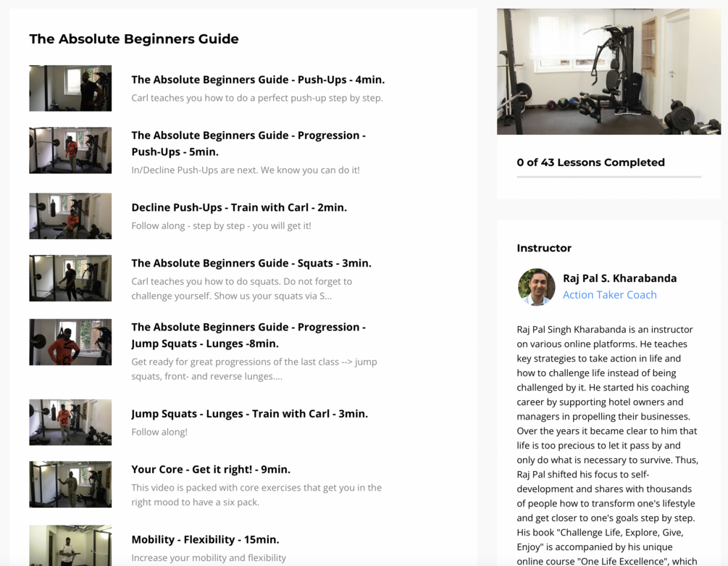Click the instructor biography paragraph
728x566 pixels.
point(608,445)
